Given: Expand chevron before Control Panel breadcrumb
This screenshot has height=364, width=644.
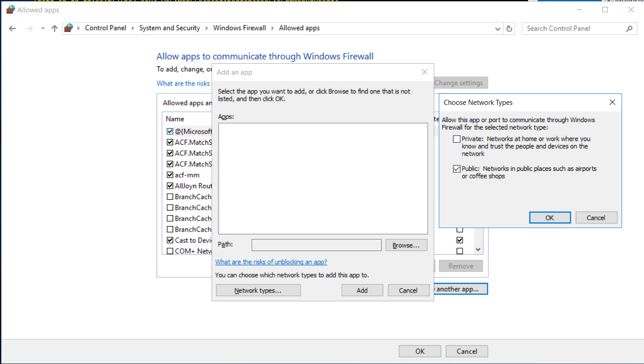Looking at the screenshot, I should (78, 28).
